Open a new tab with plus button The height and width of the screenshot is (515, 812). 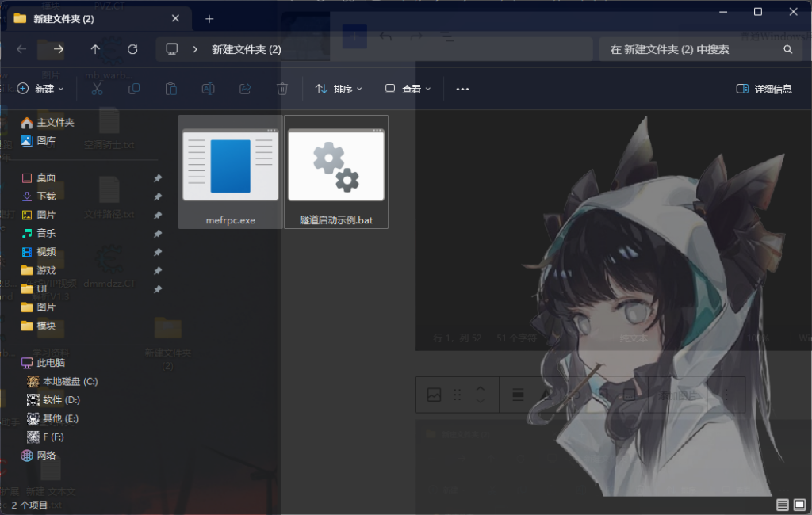coord(209,18)
